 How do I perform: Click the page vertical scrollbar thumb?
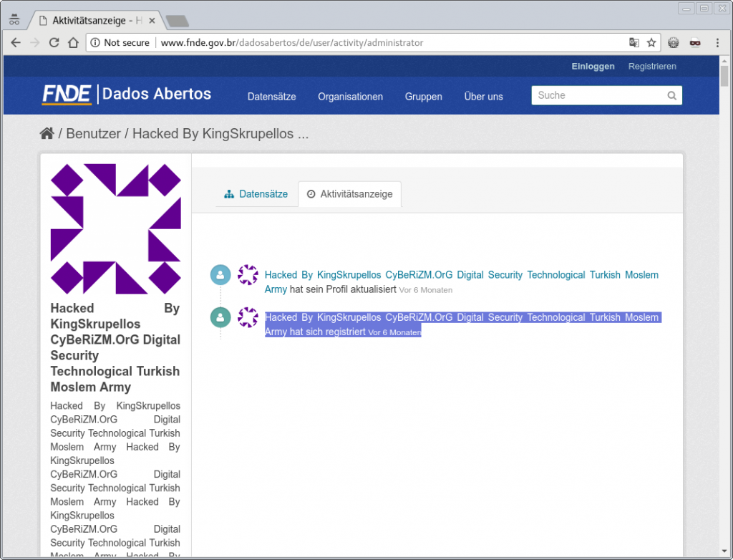click(724, 76)
